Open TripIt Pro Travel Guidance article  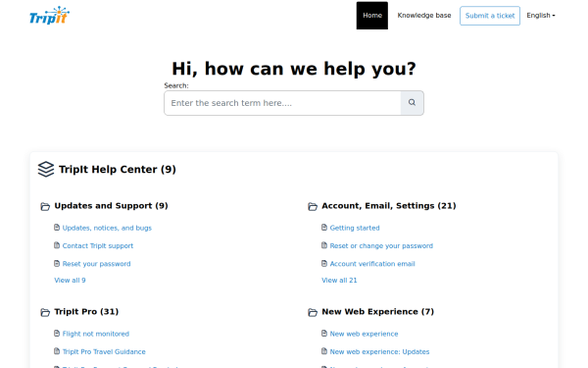(104, 352)
